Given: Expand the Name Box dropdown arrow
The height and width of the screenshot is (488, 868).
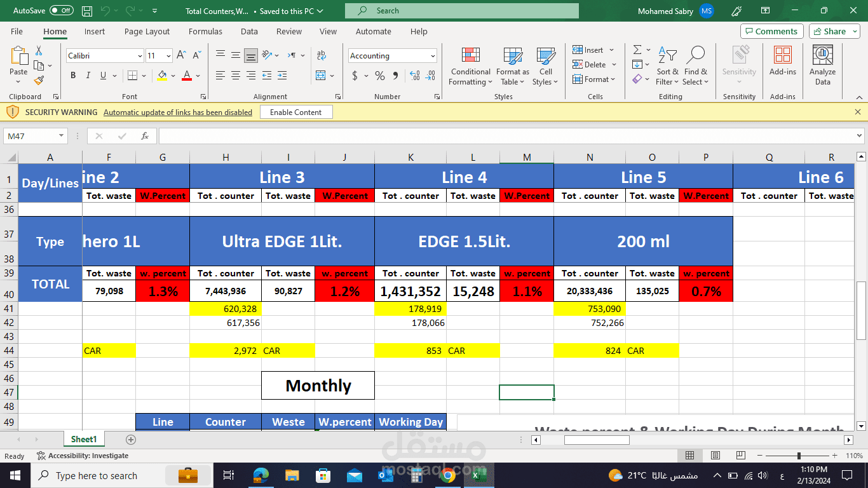Looking at the screenshot, I should [62, 136].
